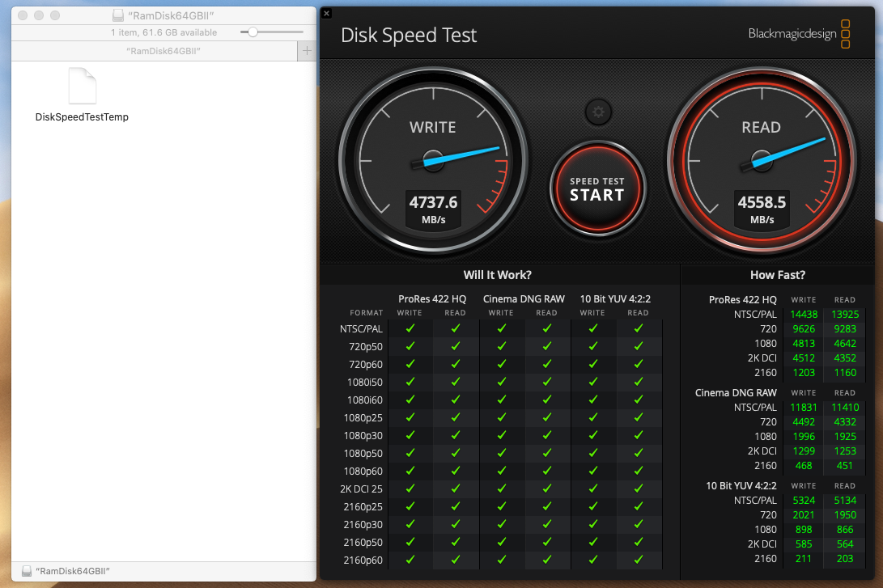Click ProRes 422 HQ read checkmark for 1080p30
This screenshot has width=883, height=588.
point(456,435)
